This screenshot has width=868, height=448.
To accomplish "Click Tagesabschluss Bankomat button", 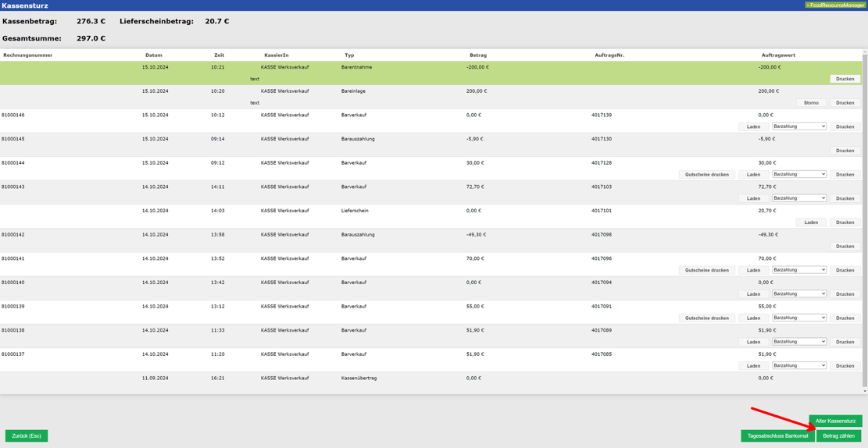I will pyautogui.click(x=777, y=436).
